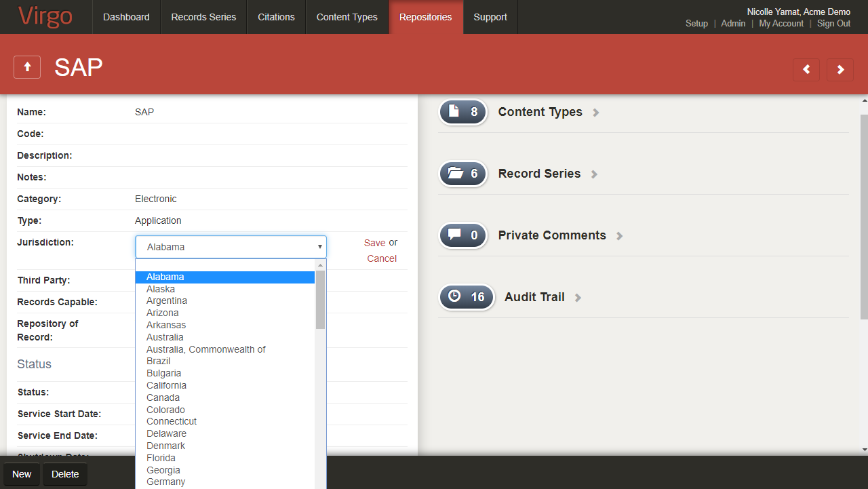
Task: Switch to the Citations tab
Action: pos(276,17)
